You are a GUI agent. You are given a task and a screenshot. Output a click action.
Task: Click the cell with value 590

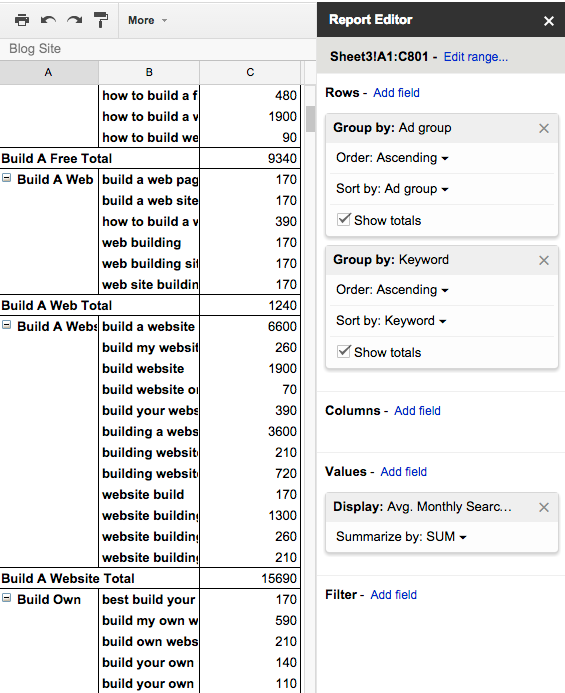click(250, 621)
